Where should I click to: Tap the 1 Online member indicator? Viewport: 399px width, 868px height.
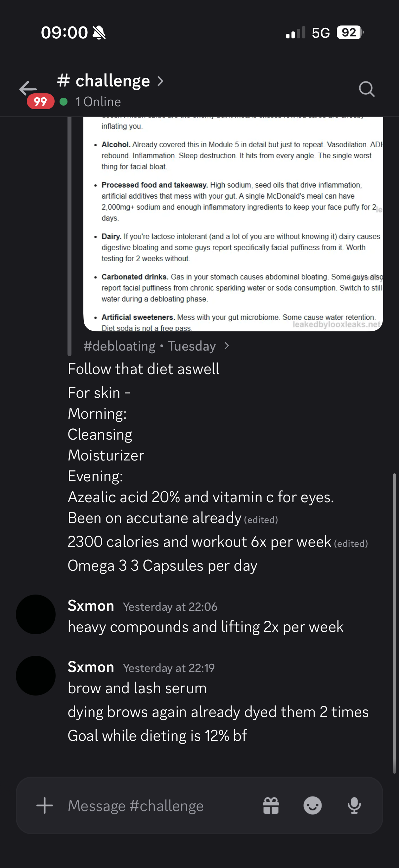[90, 102]
